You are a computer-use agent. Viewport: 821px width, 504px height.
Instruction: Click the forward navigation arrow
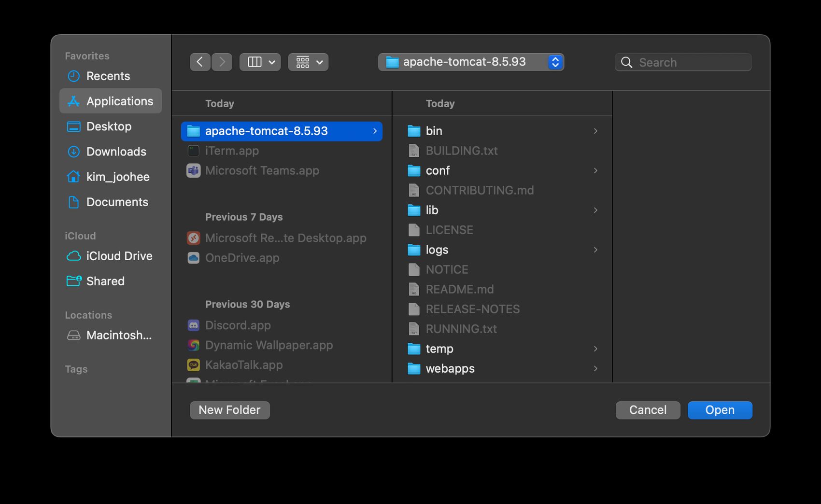click(x=222, y=62)
